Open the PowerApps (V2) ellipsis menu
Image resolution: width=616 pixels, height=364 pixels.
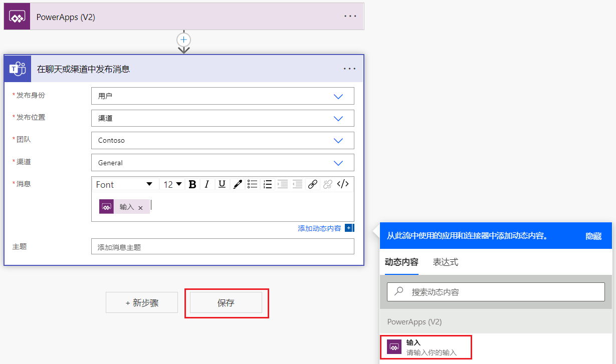pos(350,17)
